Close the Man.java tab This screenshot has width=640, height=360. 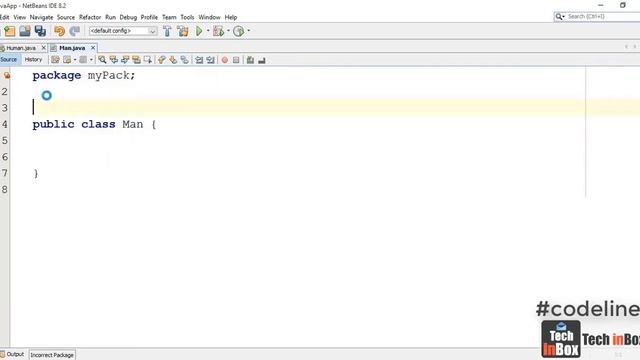(93, 48)
